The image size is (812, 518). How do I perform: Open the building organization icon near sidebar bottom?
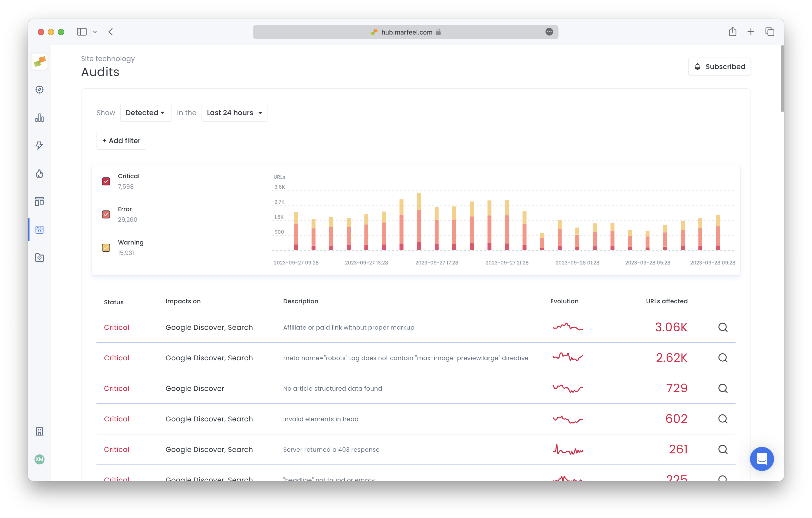pos(39,431)
